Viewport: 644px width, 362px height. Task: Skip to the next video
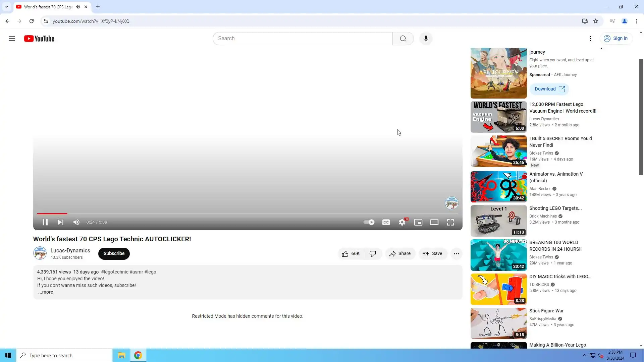[x=61, y=222]
